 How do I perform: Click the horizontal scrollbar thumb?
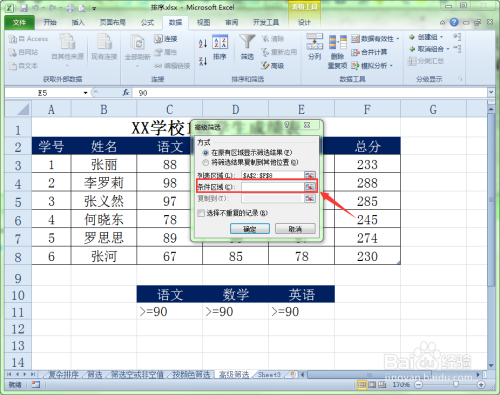pyautogui.click(x=369, y=375)
